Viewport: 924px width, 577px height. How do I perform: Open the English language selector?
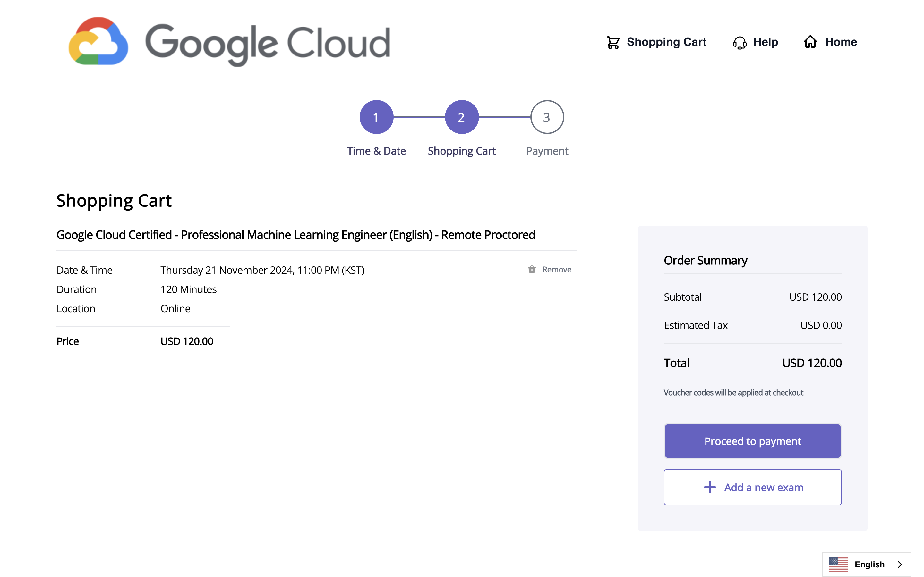pyautogui.click(x=869, y=564)
